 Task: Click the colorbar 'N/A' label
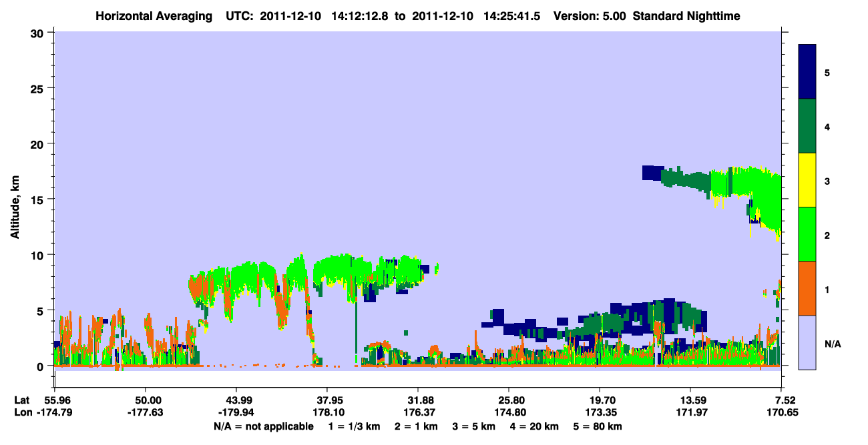tap(832, 344)
